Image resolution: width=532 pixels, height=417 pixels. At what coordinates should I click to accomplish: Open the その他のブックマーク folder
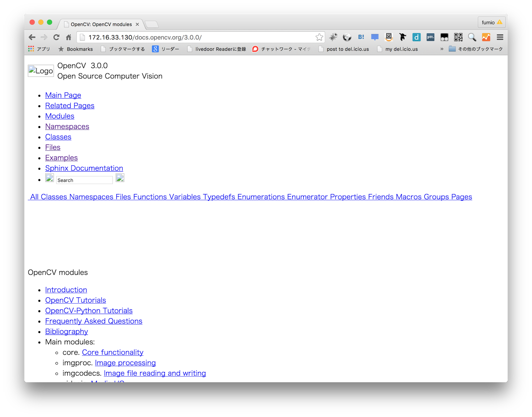(476, 49)
